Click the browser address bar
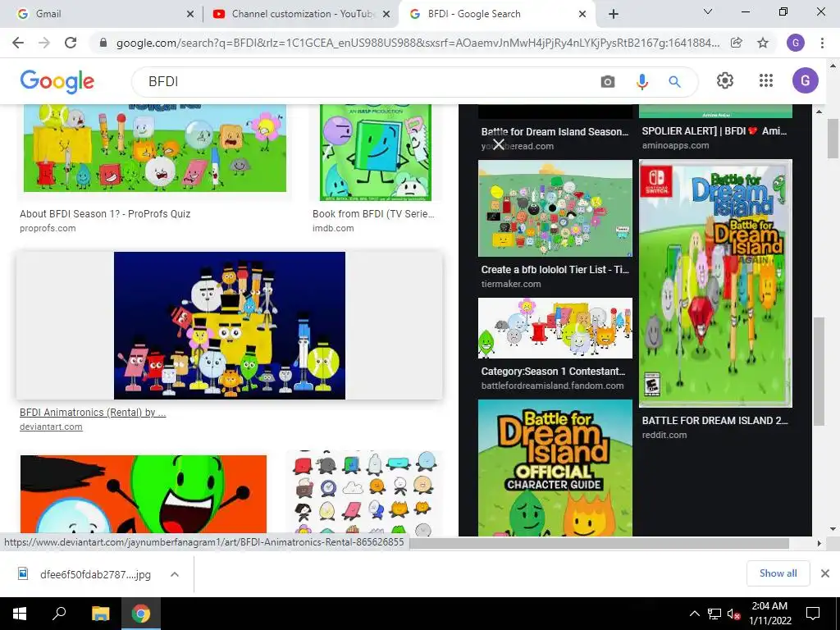This screenshot has height=630, width=840. click(x=418, y=43)
